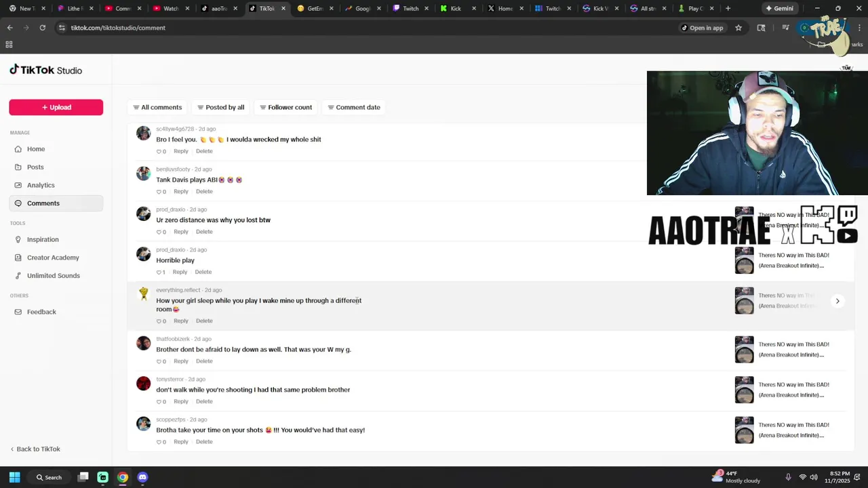This screenshot has width=868, height=488.
Task: Open Feedback page
Action: coord(56,312)
